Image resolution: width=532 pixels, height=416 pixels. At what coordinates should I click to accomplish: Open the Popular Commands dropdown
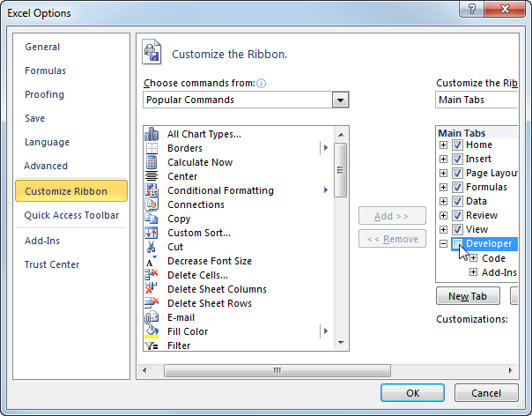(x=340, y=100)
